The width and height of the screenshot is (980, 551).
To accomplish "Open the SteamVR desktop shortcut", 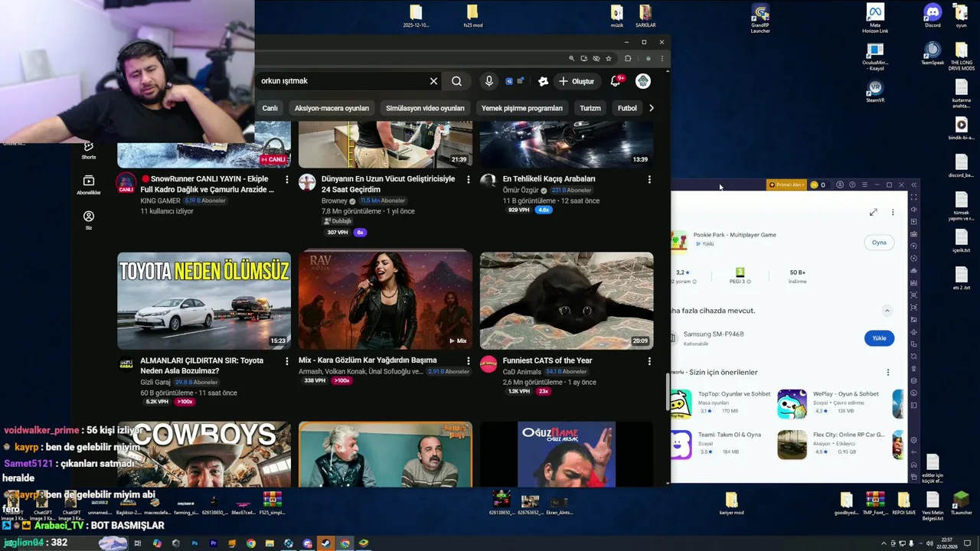I will [875, 91].
